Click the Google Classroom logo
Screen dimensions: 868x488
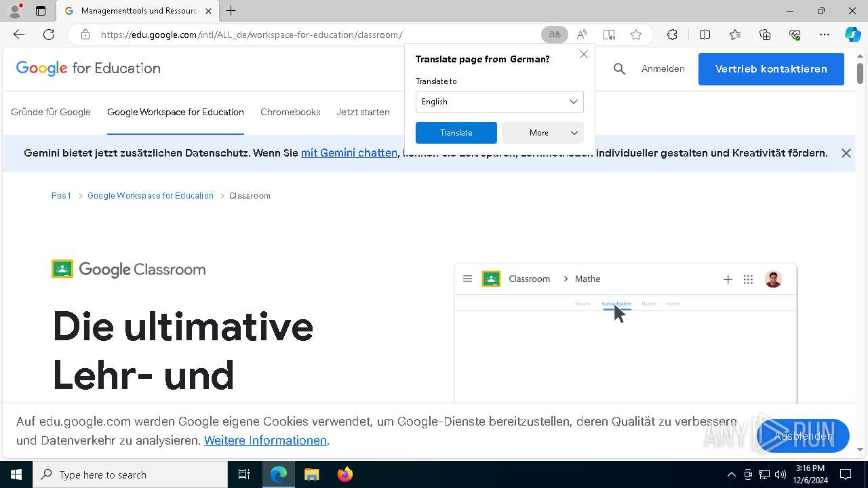pyautogui.click(x=129, y=269)
